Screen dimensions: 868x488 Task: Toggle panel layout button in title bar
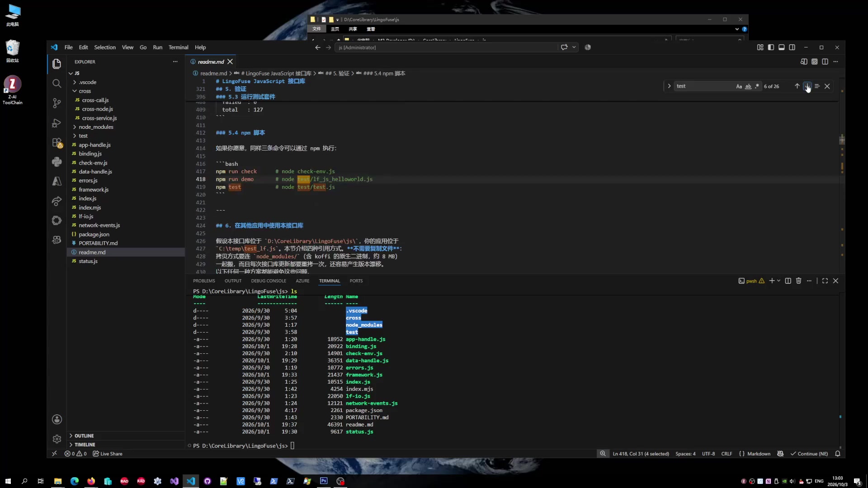781,47
